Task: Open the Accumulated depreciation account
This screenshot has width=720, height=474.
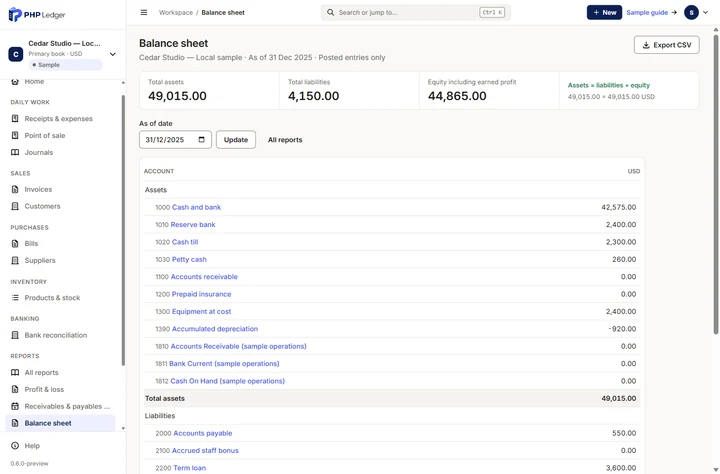Action: (215, 329)
